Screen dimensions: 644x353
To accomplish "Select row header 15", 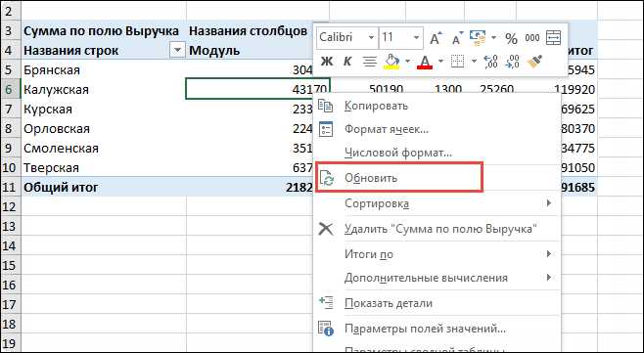I will 10,265.
